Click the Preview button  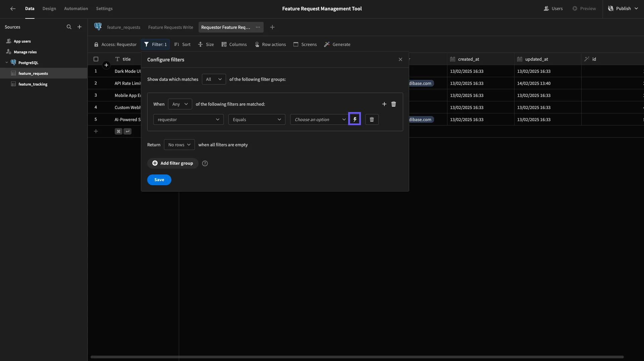pos(584,9)
